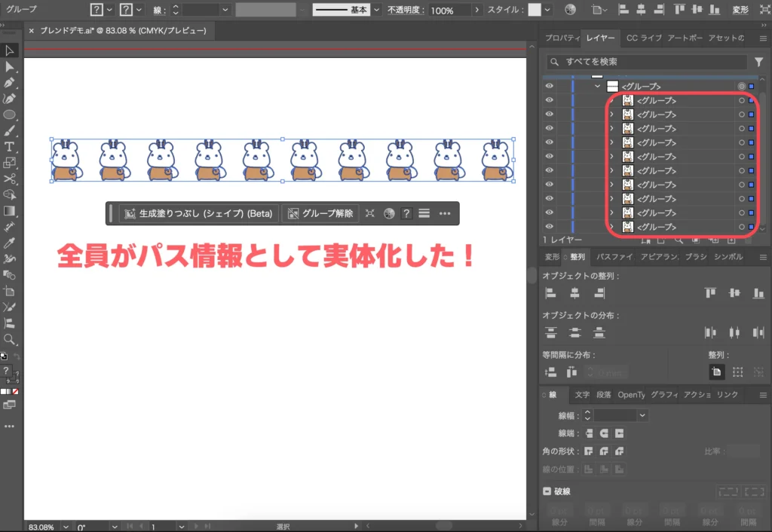The image size is (772, 532).
Task: Toggle visibility of the last <グループ> sublayer
Action: (549, 227)
